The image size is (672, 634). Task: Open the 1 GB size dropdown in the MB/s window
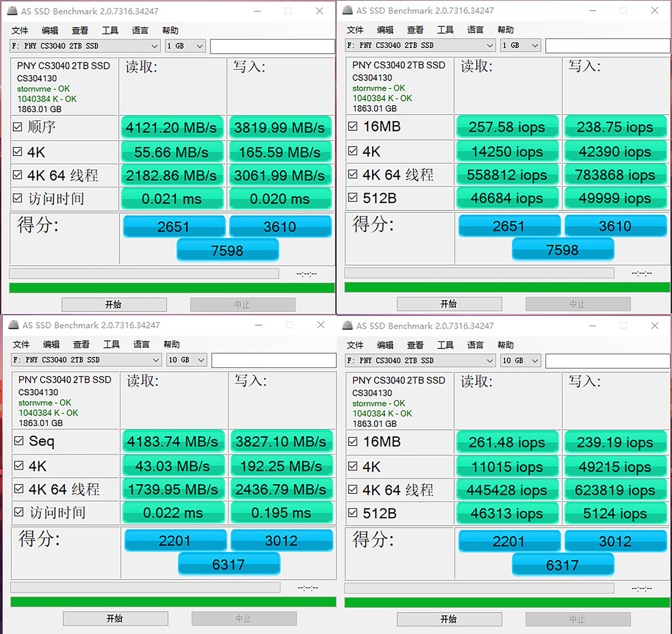click(185, 46)
